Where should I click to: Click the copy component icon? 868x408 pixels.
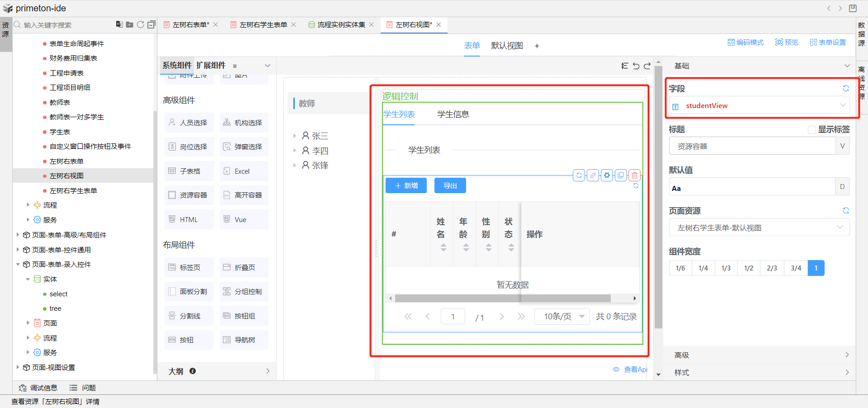point(621,175)
